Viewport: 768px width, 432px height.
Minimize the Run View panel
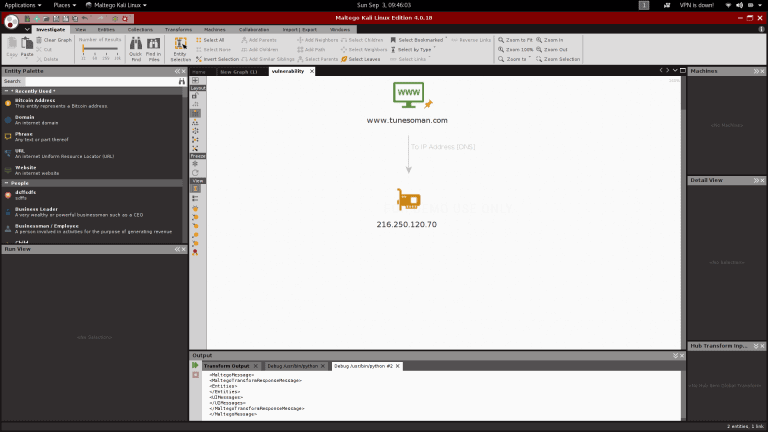[177, 249]
